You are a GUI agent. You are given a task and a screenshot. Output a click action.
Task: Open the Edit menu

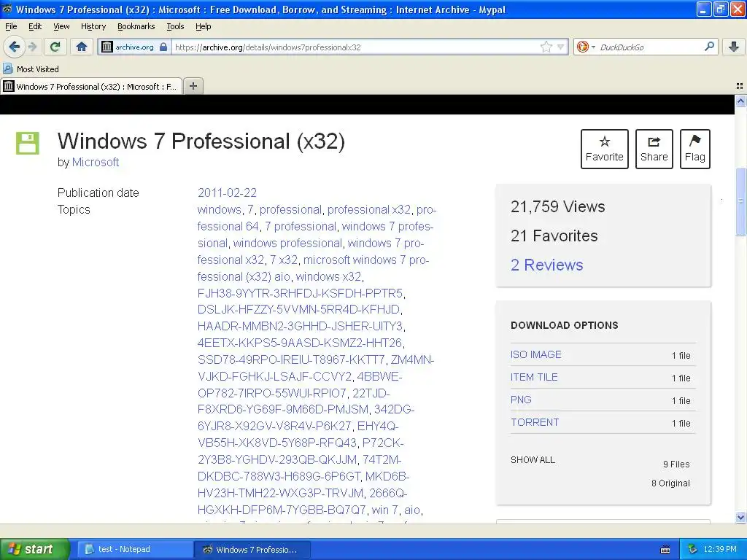(x=35, y=26)
